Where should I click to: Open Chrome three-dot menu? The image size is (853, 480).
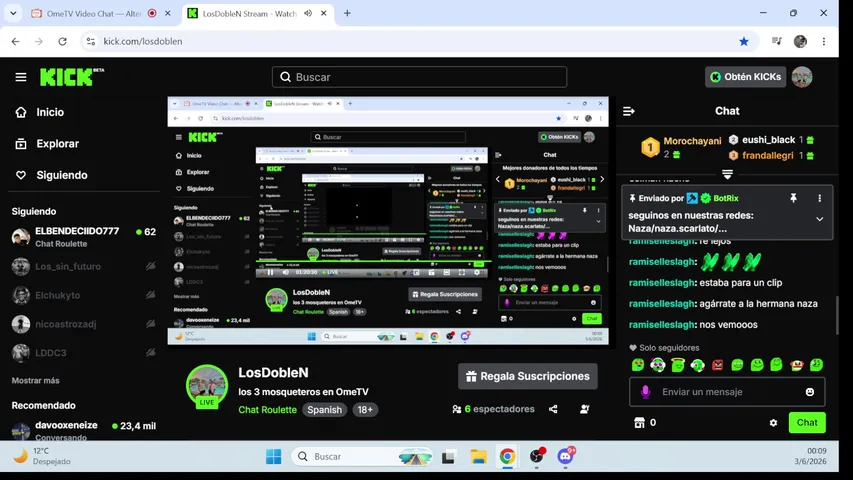pos(824,41)
